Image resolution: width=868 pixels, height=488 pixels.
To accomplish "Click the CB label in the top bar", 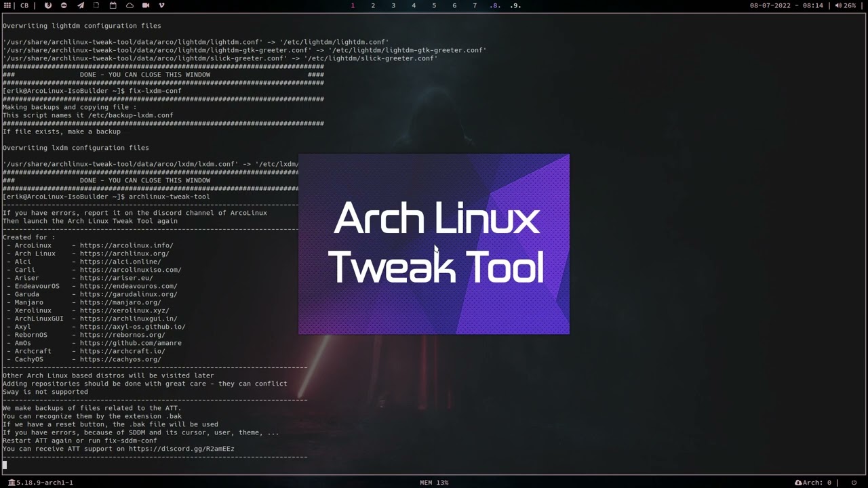I will (x=24, y=5).
